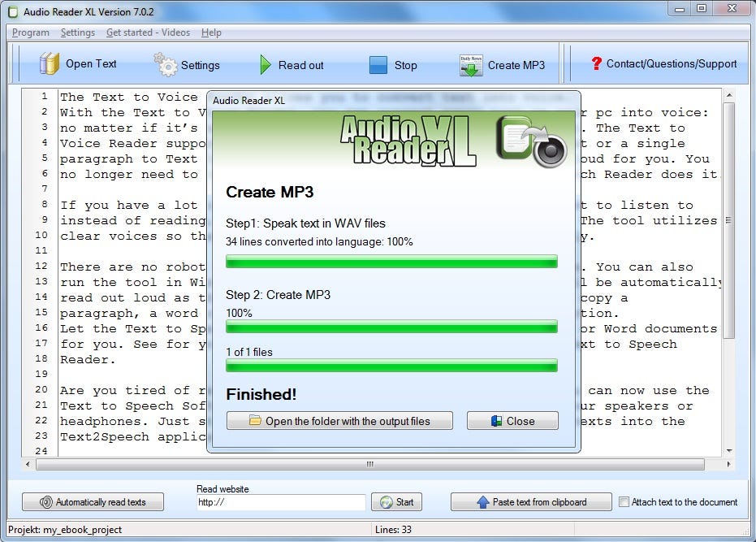756x542 pixels.
Task: Click vertical scrollbar down arrow
Action: (729, 450)
